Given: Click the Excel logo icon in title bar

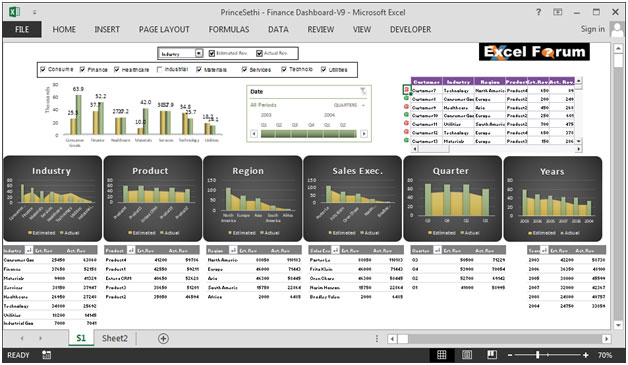Looking at the screenshot, I should coord(14,12).
